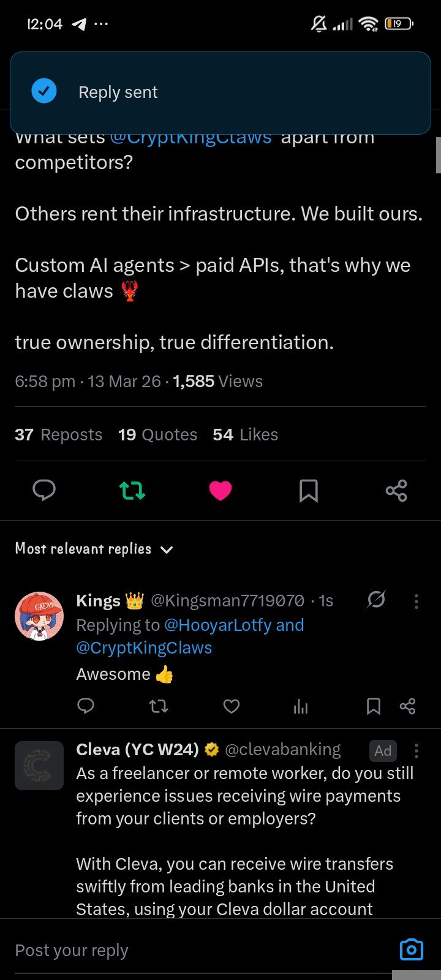The width and height of the screenshot is (441, 980).
Task: Focus the "Post your reply" field
Action: 202,950
